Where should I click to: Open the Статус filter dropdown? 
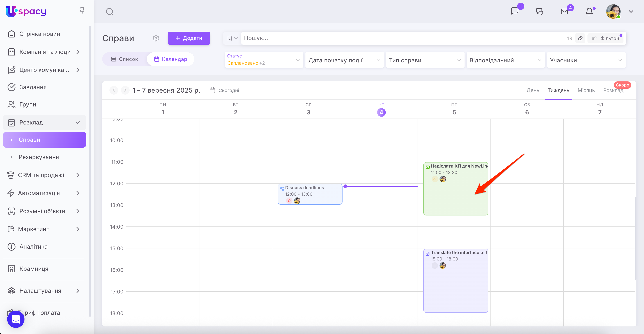pyautogui.click(x=264, y=60)
